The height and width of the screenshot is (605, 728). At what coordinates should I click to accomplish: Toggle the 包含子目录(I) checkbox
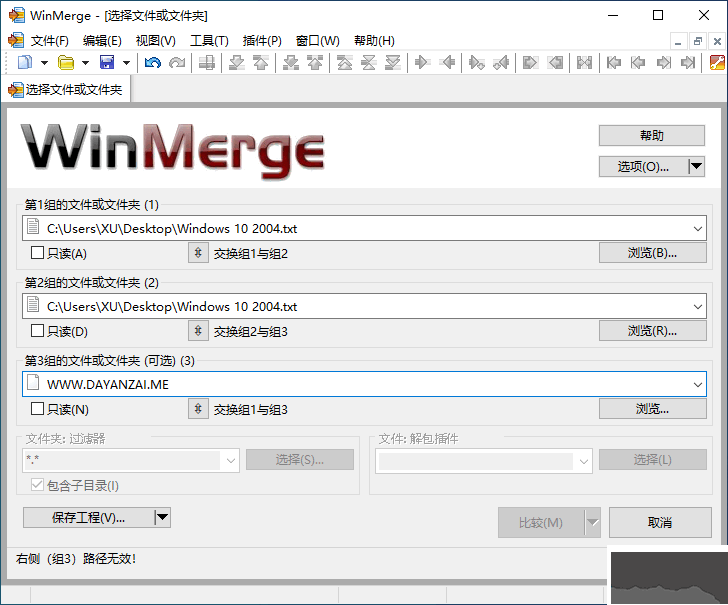[37, 485]
